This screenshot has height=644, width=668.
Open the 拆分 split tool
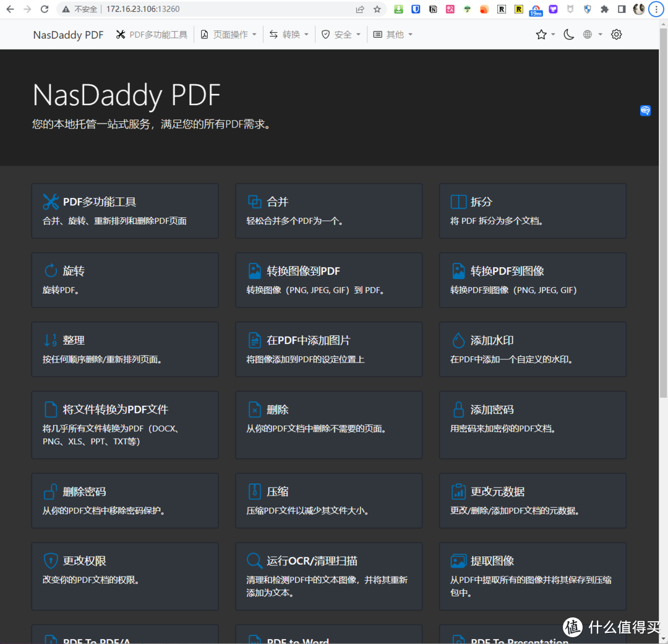click(x=533, y=210)
